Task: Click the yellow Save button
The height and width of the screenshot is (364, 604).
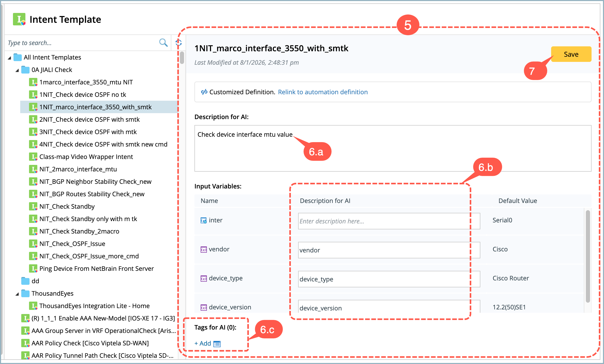Action: tap(571, 54)
